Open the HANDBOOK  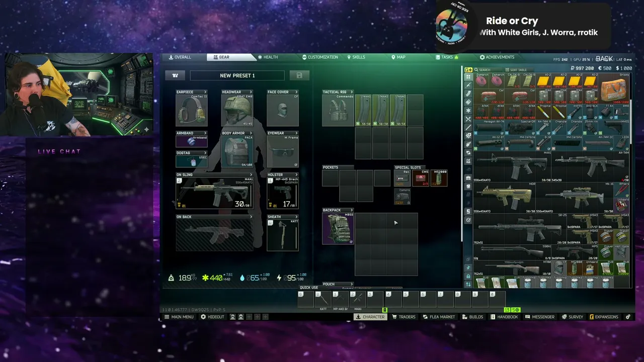504,317
